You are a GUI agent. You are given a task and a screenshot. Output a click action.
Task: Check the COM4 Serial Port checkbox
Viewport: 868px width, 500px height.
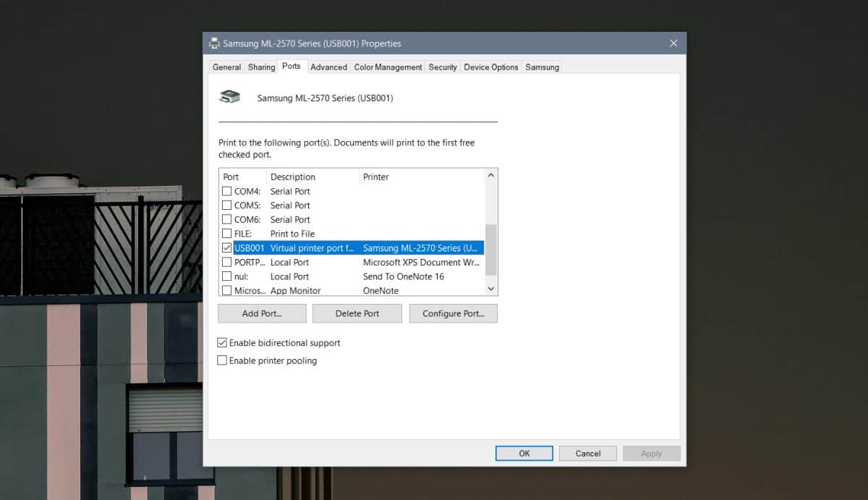click(x=226, y=191)
